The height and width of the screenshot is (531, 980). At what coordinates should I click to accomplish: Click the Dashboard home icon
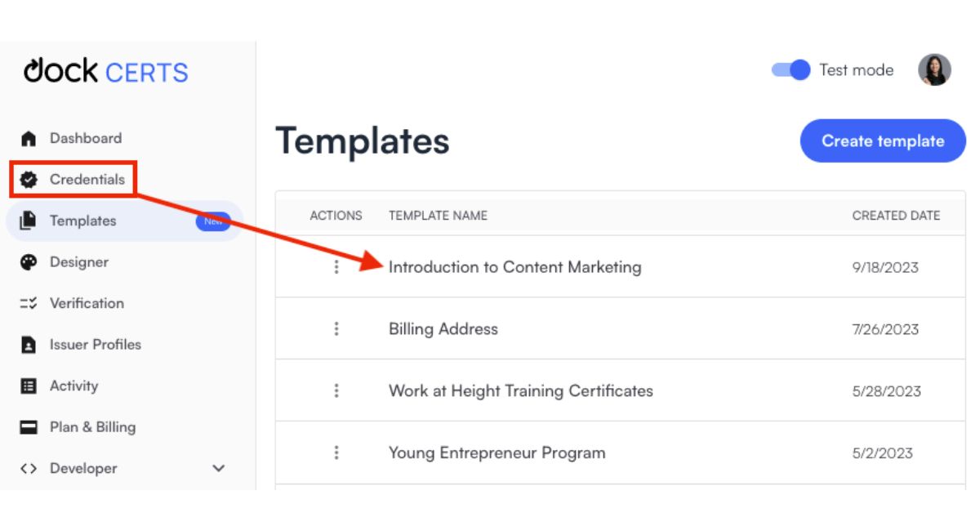click(29, 139)
